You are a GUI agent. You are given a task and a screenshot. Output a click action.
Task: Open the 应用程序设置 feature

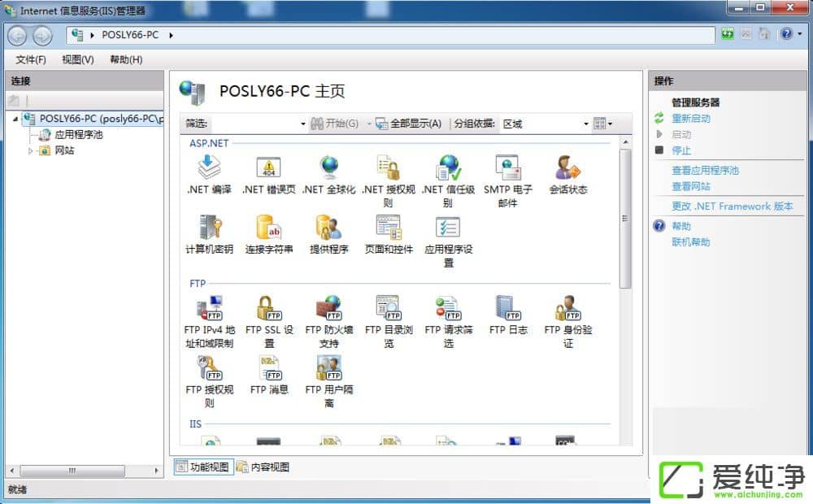(x=448, y=241)
